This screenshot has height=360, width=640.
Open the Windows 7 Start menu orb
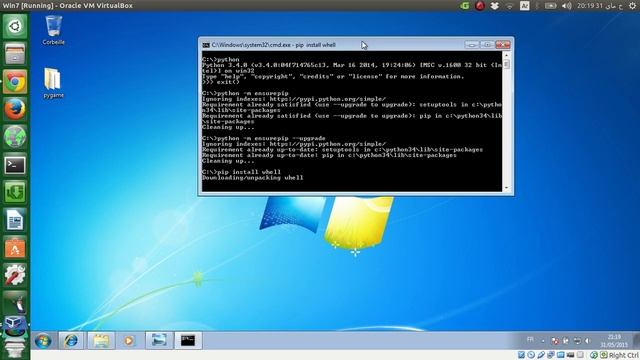coord(43,340)
